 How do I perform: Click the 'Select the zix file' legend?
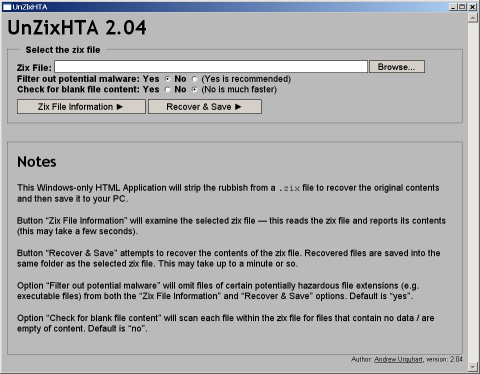point(63,50)
